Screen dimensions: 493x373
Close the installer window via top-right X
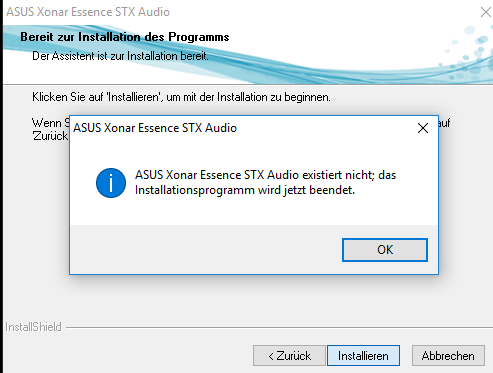tap(486, 12)
